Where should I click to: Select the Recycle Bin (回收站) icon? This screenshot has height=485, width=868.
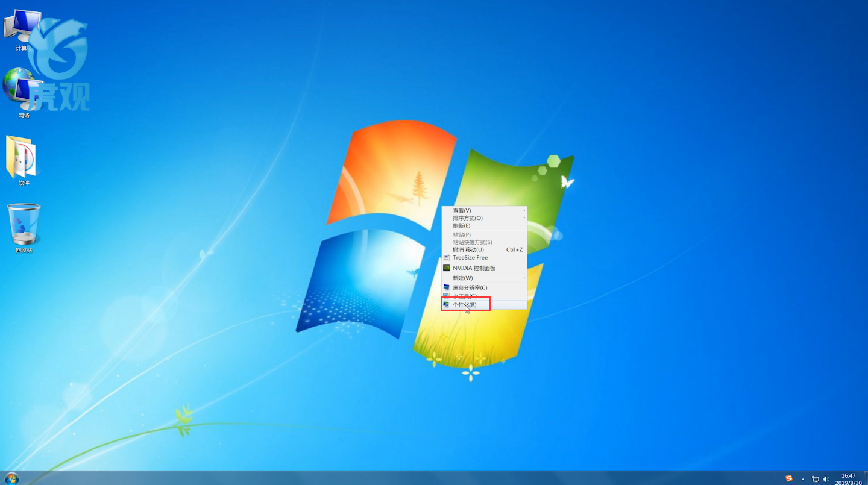tap(24, 228)
